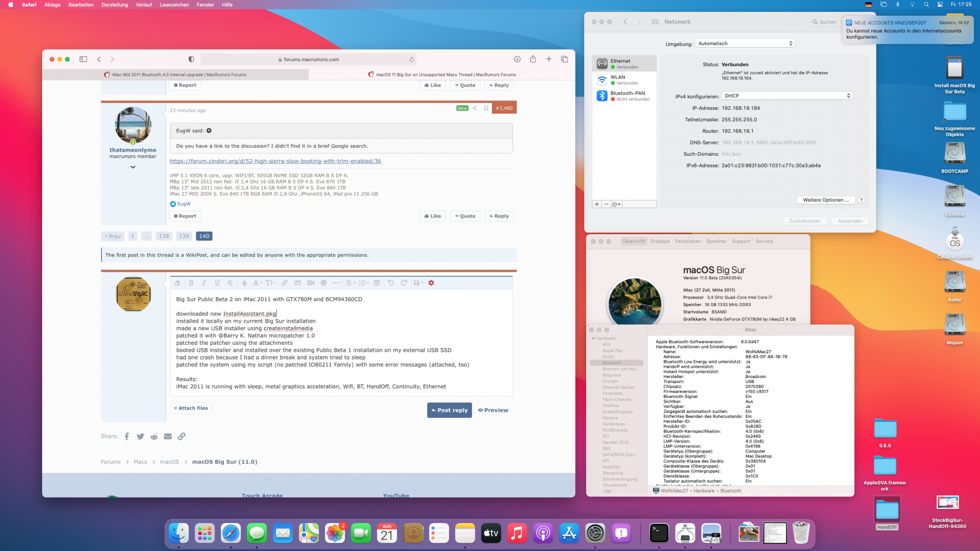Select the Displays tab in About This Mac
The image size is (980, 551).
pyautogui.click(x=660, y=241)
